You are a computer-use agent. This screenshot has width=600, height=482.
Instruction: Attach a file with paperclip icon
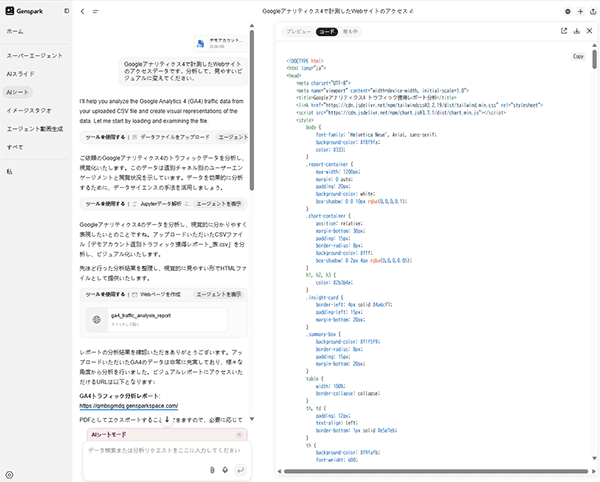212,470
